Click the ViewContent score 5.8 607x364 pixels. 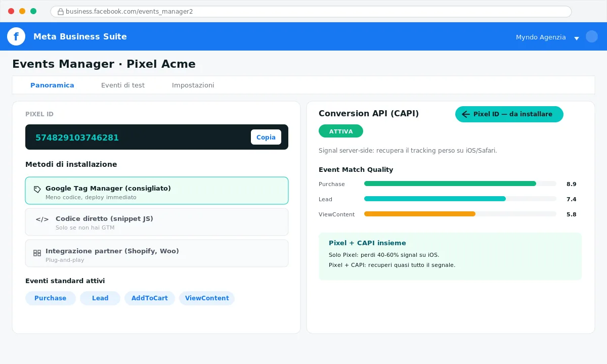click(x=572, y=214)
